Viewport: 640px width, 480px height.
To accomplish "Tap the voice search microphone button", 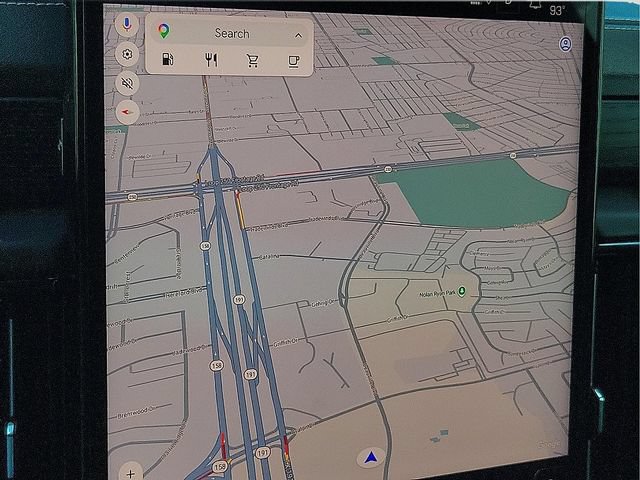I will (x=127, y=24).
